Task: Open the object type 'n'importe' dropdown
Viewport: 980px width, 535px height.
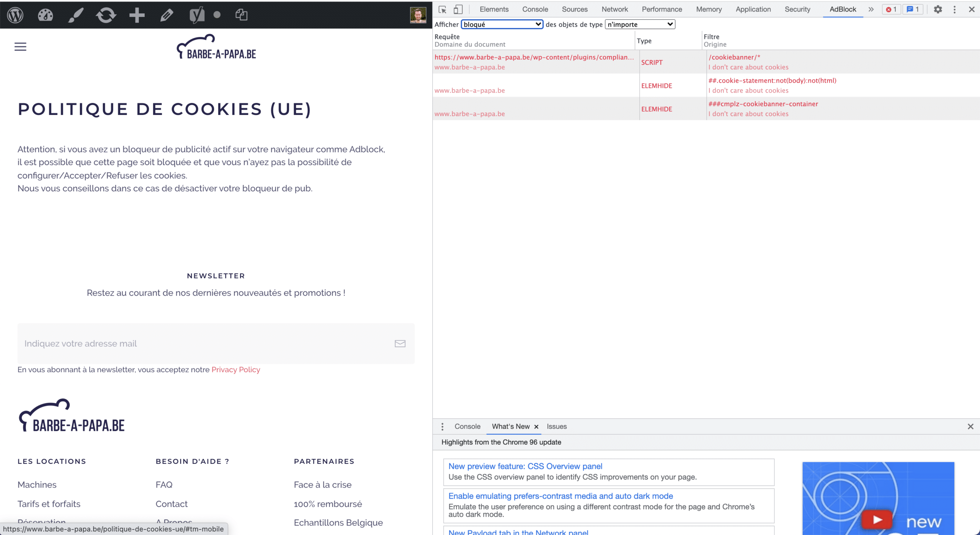Action: pos(640,25)
